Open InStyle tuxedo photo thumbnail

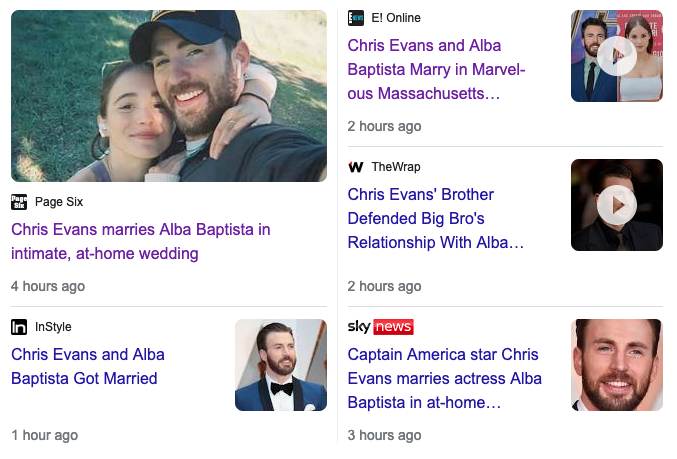281,365
